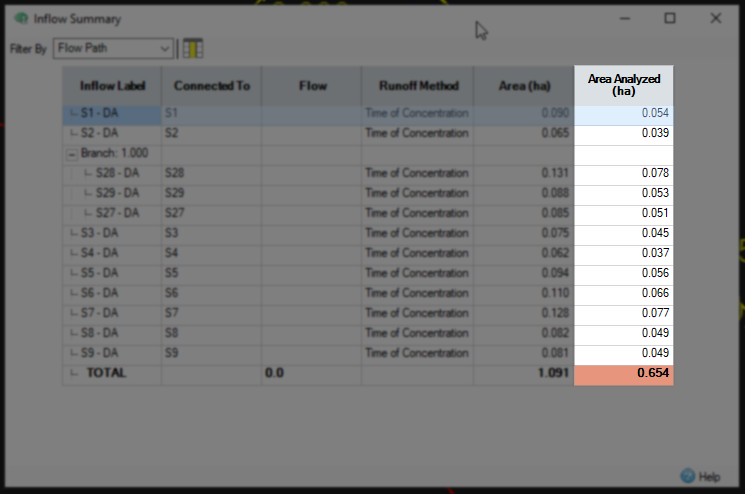Click the Inflow Summary window app icon

point(21,19)
